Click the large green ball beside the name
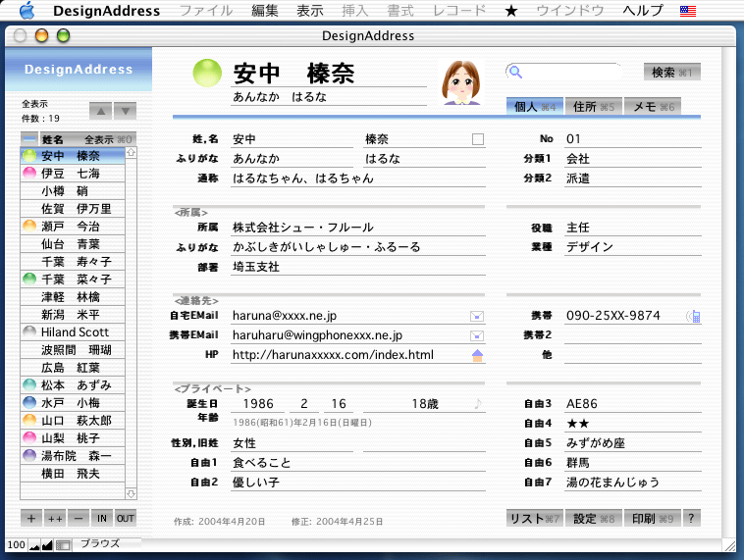The width and height of the screenshot is (744, 560). point(207,74)
